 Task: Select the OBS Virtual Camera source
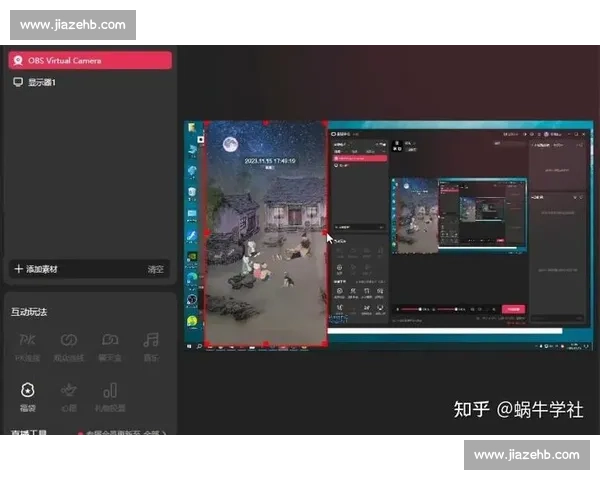(90, 60)
